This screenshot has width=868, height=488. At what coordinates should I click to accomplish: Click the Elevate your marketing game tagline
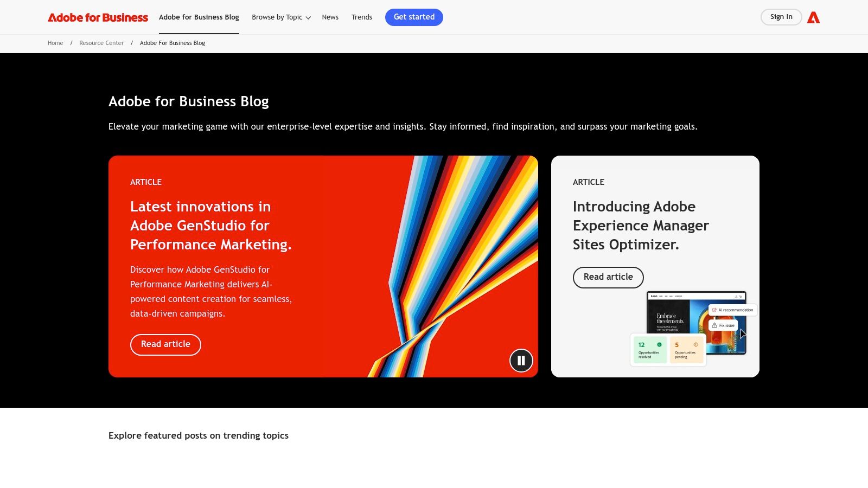(403, 127)
